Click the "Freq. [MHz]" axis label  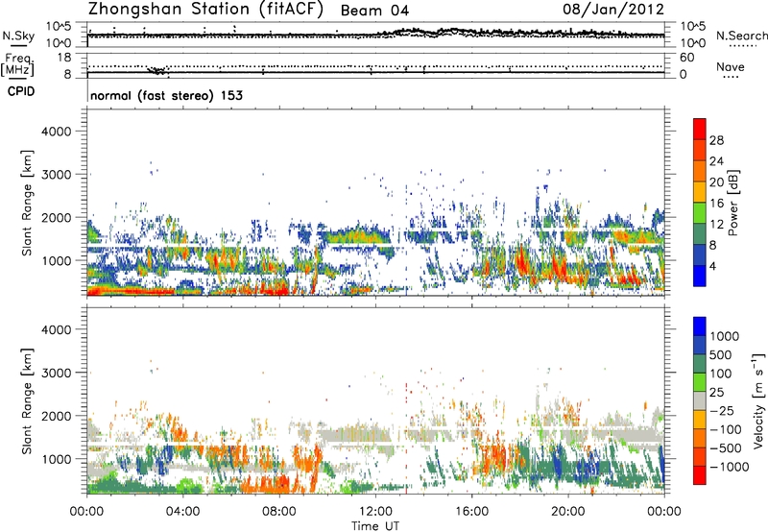(x=17, y=64)
